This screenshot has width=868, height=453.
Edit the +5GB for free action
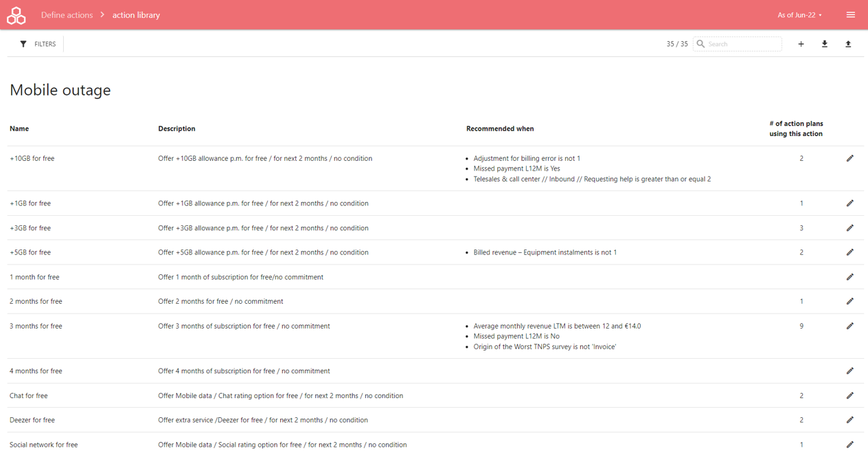click(850, 252)
